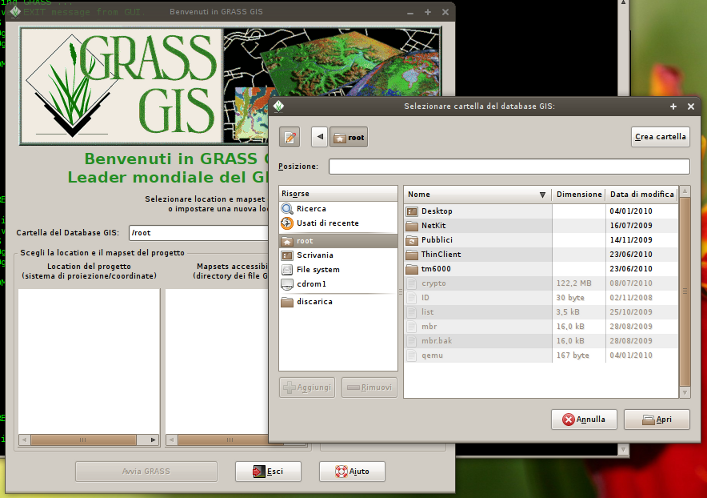Screen dimensions: 707x498
Task: Select the NetKit folder
Action: [541, 226]
